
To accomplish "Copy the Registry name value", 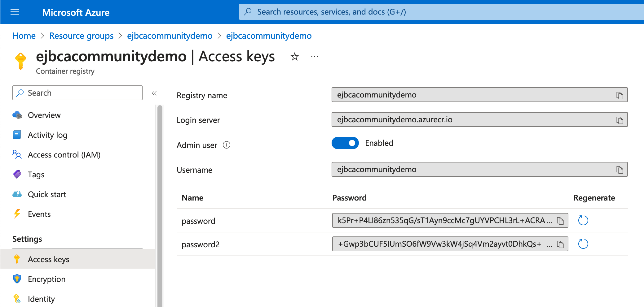I will coord(620,95).
